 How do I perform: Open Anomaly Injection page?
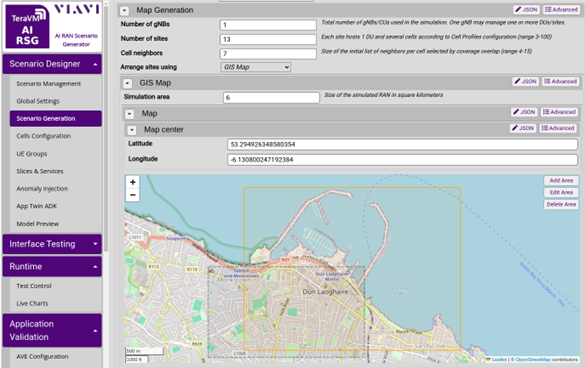(42, 189)
